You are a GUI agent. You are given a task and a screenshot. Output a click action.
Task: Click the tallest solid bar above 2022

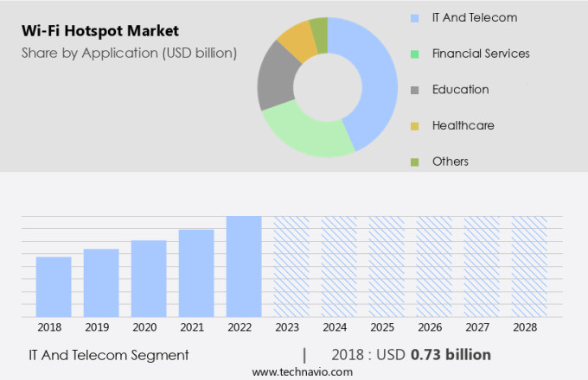[244, 266]
